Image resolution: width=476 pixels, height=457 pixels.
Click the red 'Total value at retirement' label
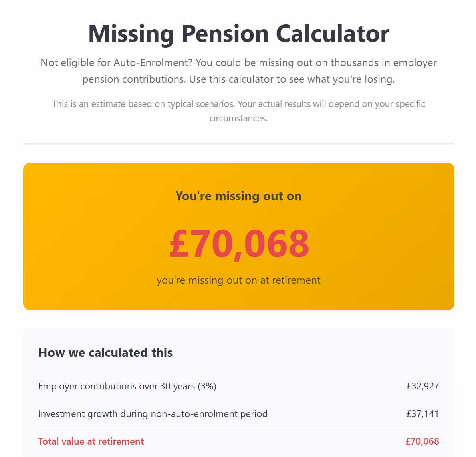point(91,441)
